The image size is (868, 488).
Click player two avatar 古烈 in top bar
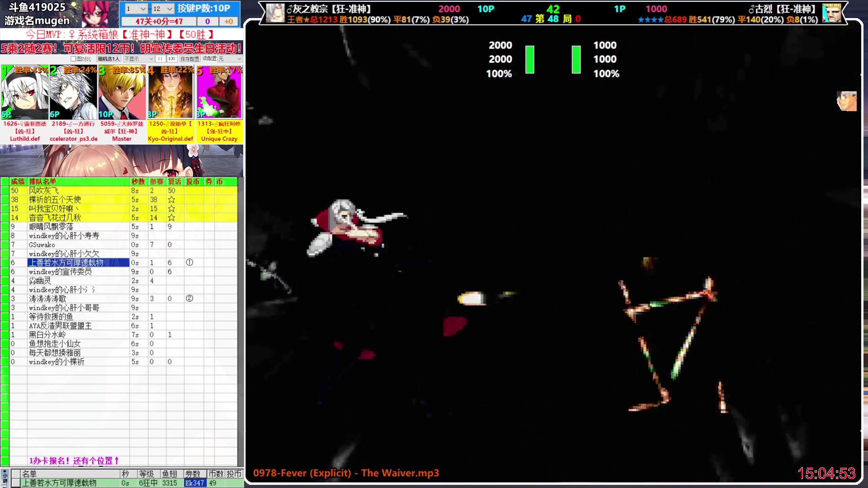coord(831,13)
